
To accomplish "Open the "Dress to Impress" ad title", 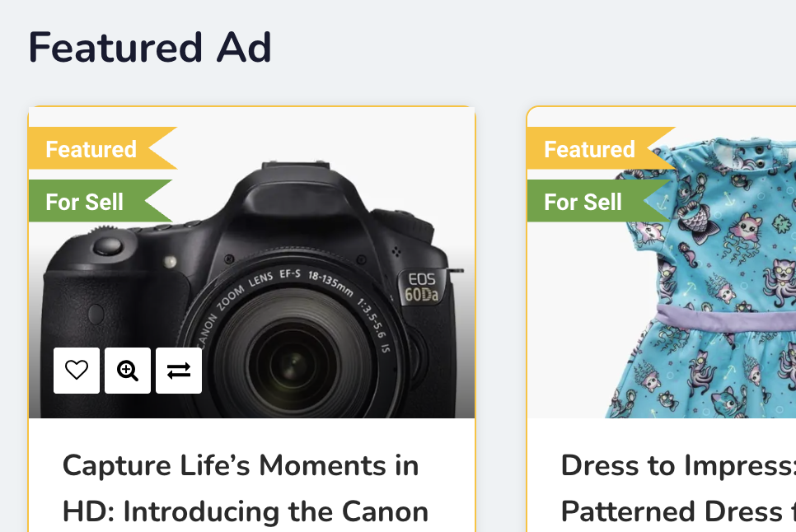I will coord(678,465).
